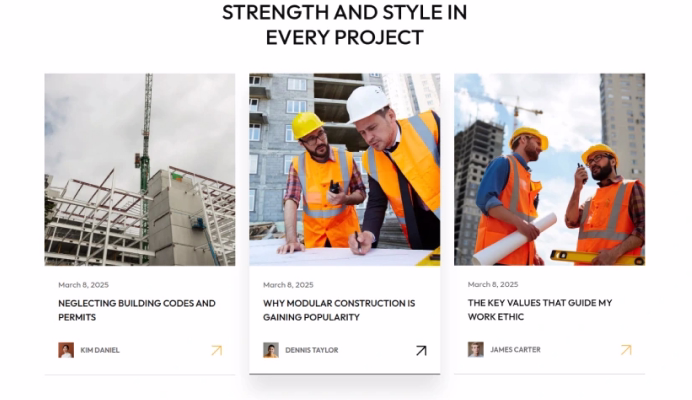Image resolution: width=692 pixels, height=400 pixels.
Task: Click Kim Daniel's avatar picture
Action: (x=66, y=350)
